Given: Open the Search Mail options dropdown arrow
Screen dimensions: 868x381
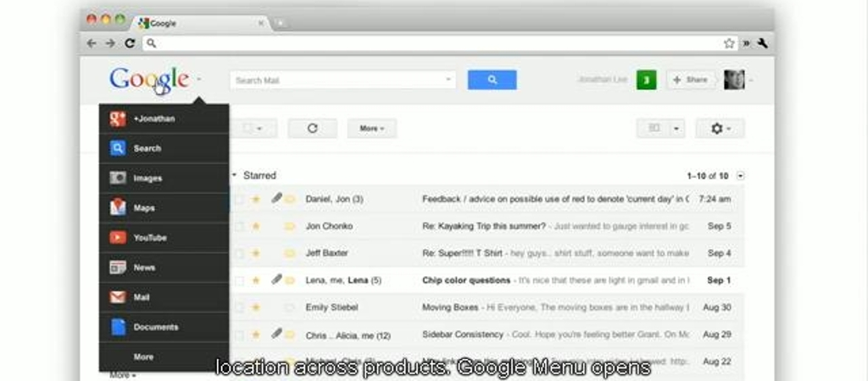Looking at the screenshot, I should pos(448,80).
